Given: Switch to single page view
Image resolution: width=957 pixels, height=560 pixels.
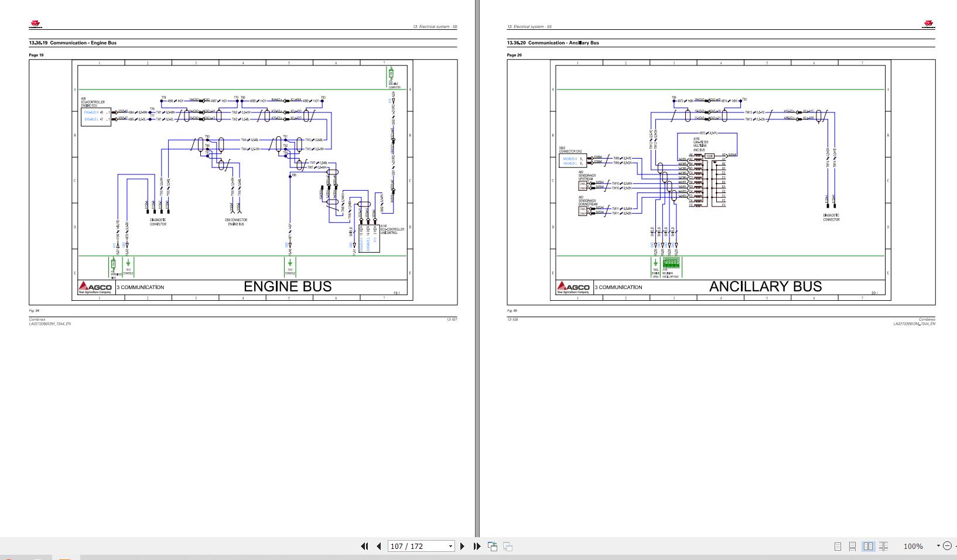Looking at the screenshot, I should (838, 546).
